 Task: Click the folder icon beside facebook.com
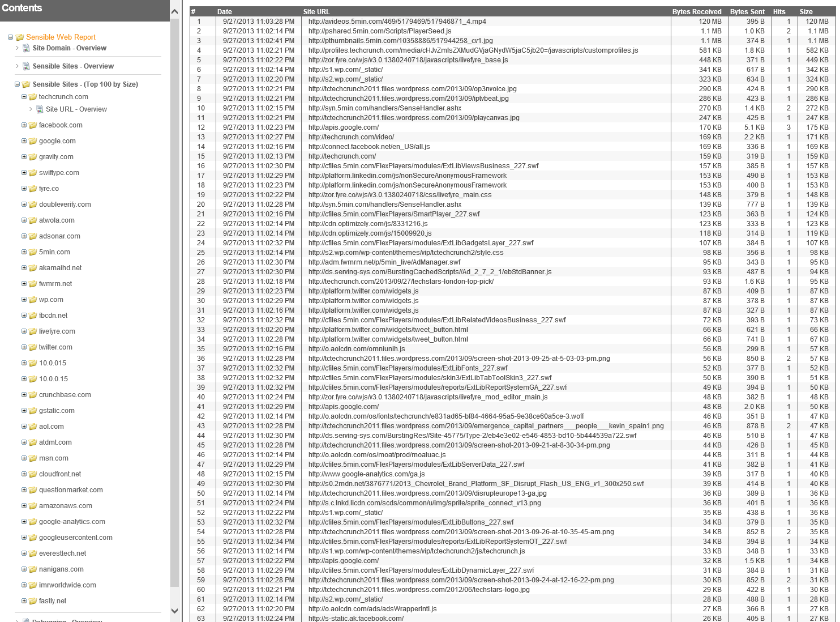pos(33,125)
